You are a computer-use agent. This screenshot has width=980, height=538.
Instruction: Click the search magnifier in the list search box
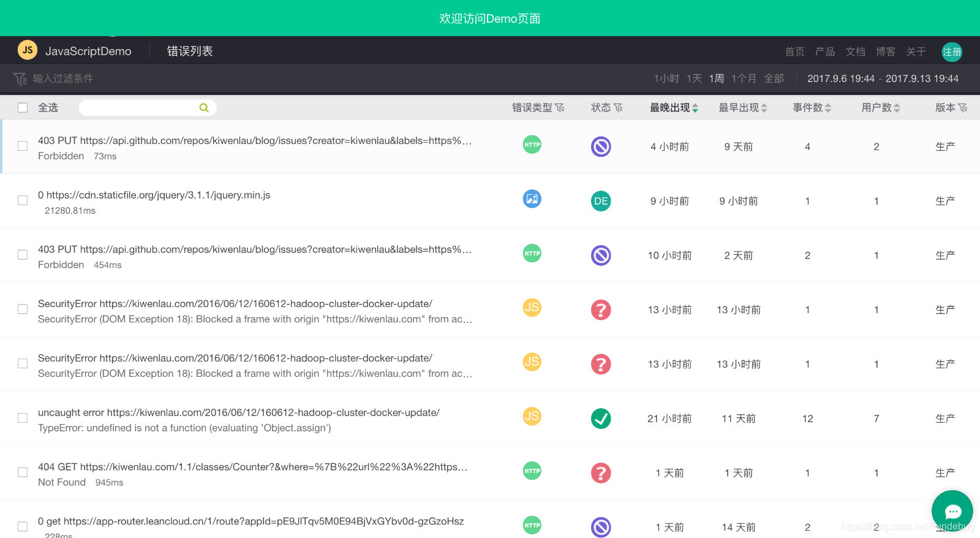point(204,108)
